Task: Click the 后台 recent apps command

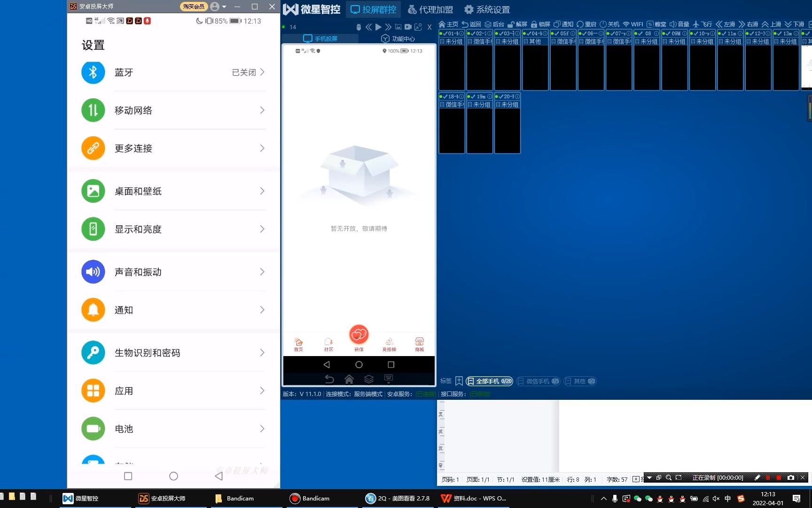Action: (494, 24)
